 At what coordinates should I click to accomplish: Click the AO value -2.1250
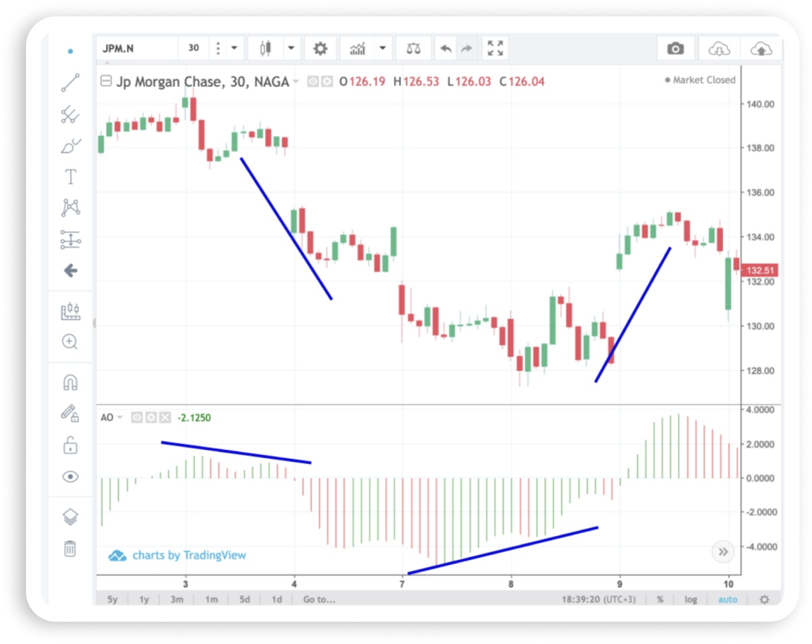pos(193,418)
